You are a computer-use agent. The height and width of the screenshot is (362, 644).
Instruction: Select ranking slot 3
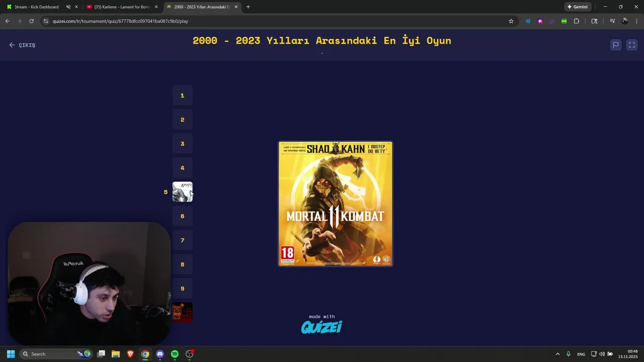point(183,144)
